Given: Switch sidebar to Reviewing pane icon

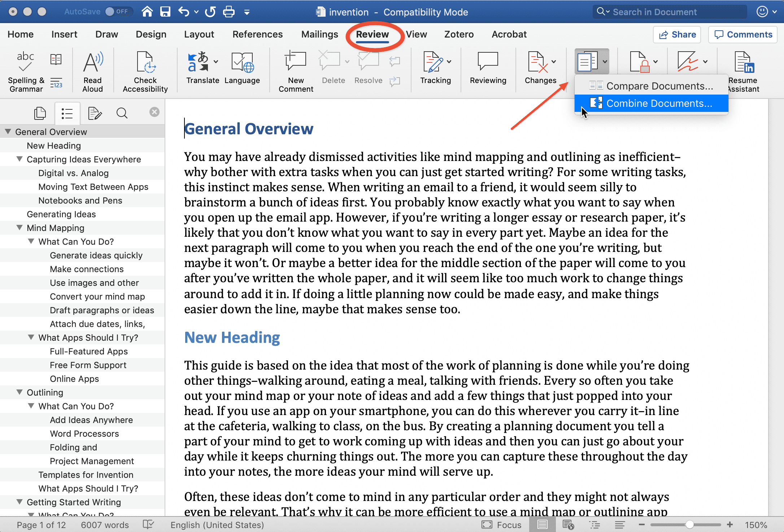Looking at the screenshot, I should [x=95, y=113].
